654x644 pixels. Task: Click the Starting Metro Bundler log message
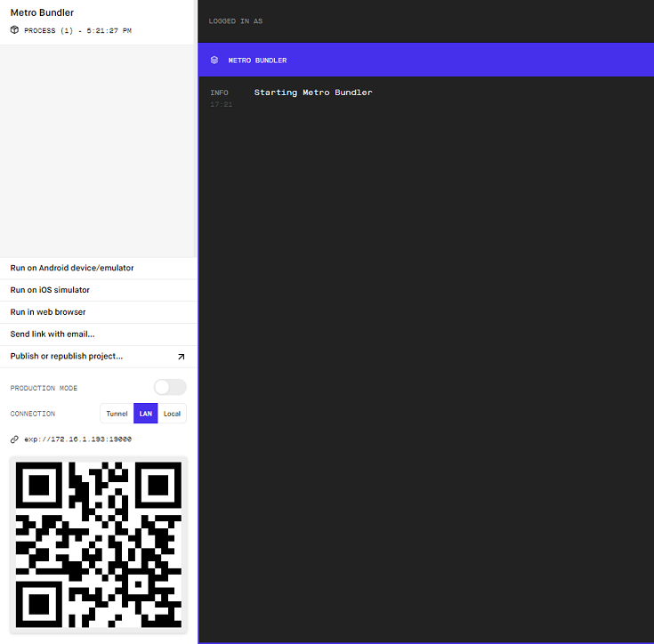coord(313,93)
